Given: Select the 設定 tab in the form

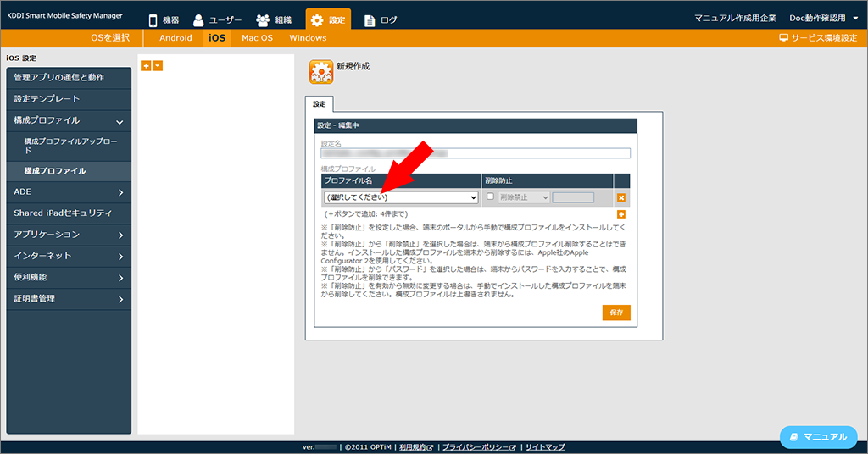Looking at the screenshot, I should (x=319, y=104).
